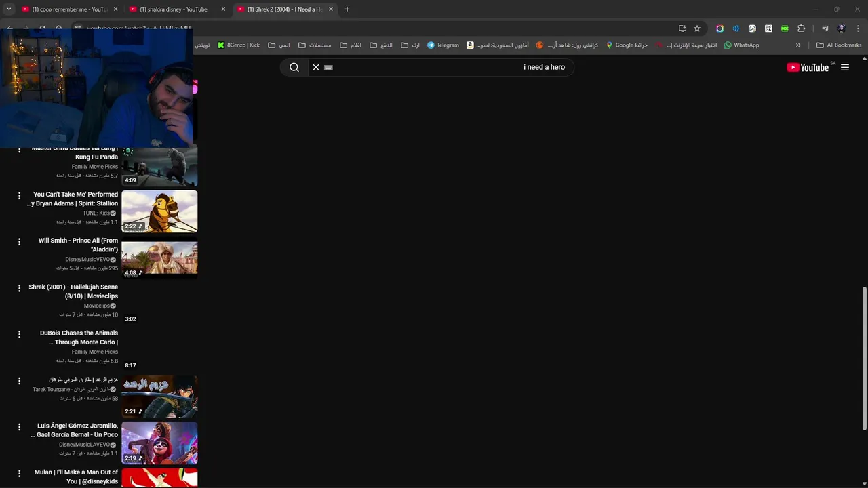Screen dimensions: 868x488
Task: Open the Prince Ali Aladdin thumbnail
Action: pos(159,258)
